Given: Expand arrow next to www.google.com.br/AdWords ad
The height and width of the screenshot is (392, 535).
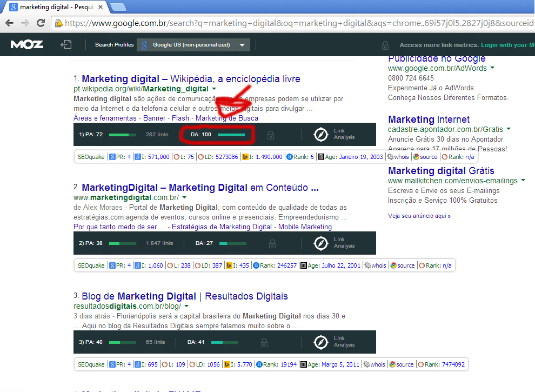Looking at the screenshot, I should point(492,68).
